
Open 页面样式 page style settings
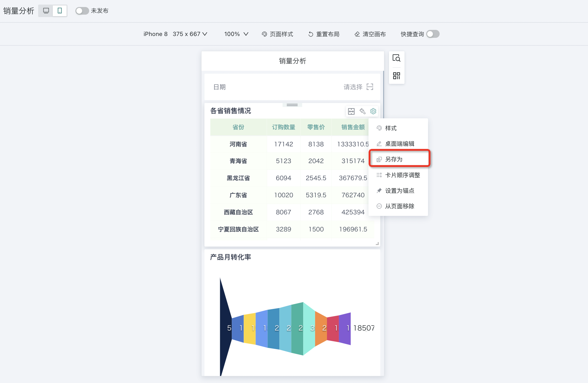pos(278,34)
